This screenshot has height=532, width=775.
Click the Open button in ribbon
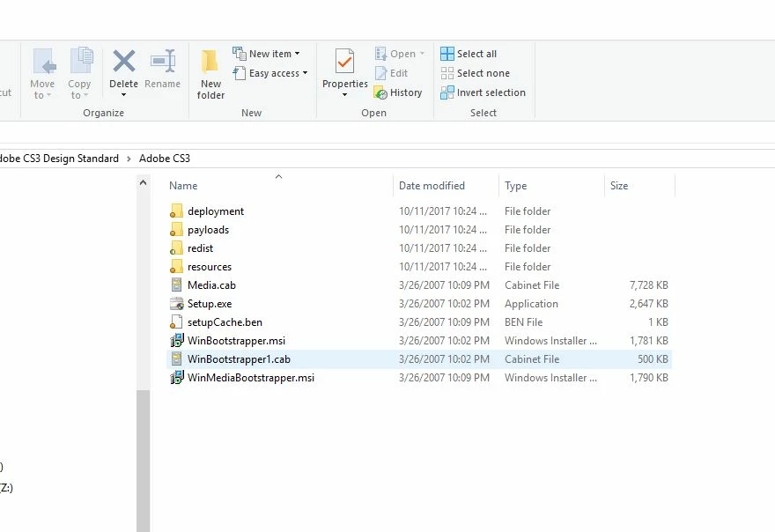[400, 54]
